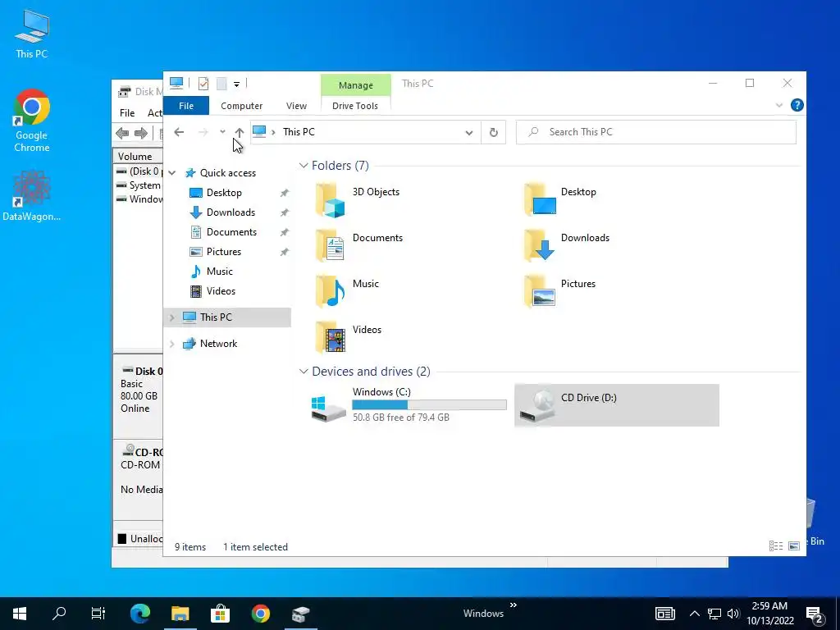Image resolution: width=840 pixels, height=630 pixels.
Task: Click the C: drive usage bar
Action: click(429, 404)
